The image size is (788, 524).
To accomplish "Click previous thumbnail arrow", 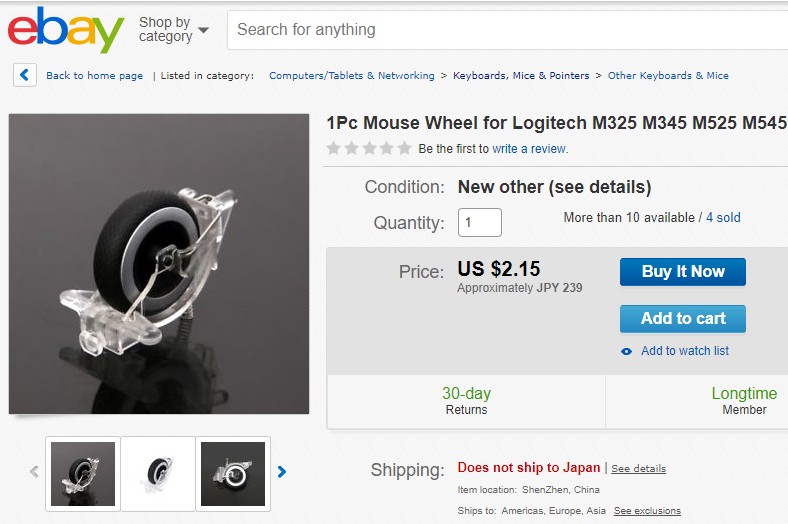I will (x=34, y=472).
